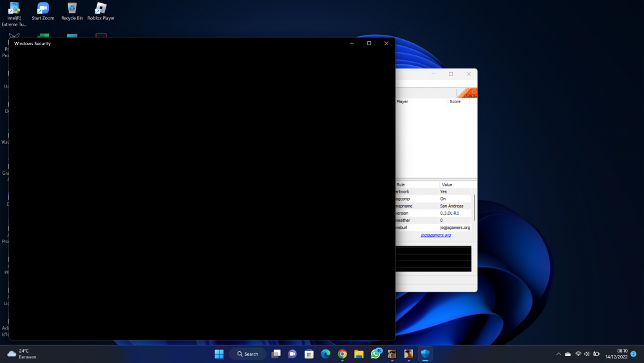Switch to Google Chrome in the taskbar

pos(342,354)
